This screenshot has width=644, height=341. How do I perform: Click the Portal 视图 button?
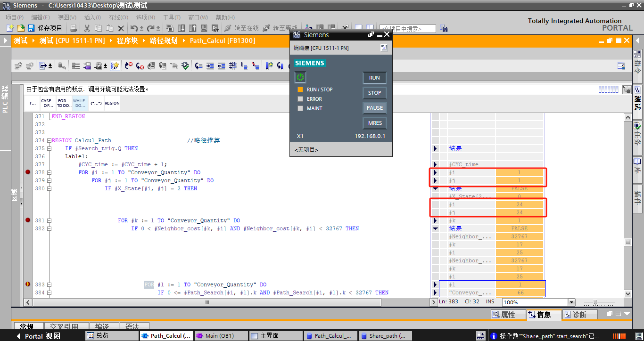tap(39, 336)
